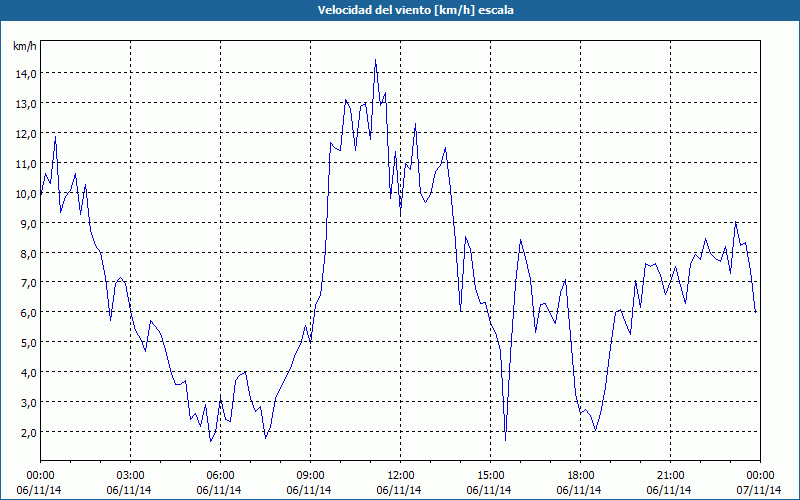Click the chart title 'Velocidad del viento [km/h] escala'

click(415, 10)
